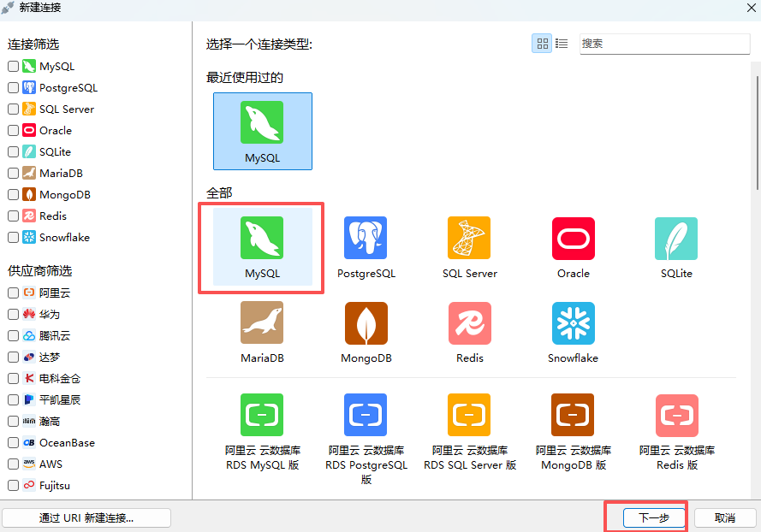The height and width of the screenshot is (532, 761).
Task: Check the 瀚高 vendor filter checkbox
Action: point(13,421)
